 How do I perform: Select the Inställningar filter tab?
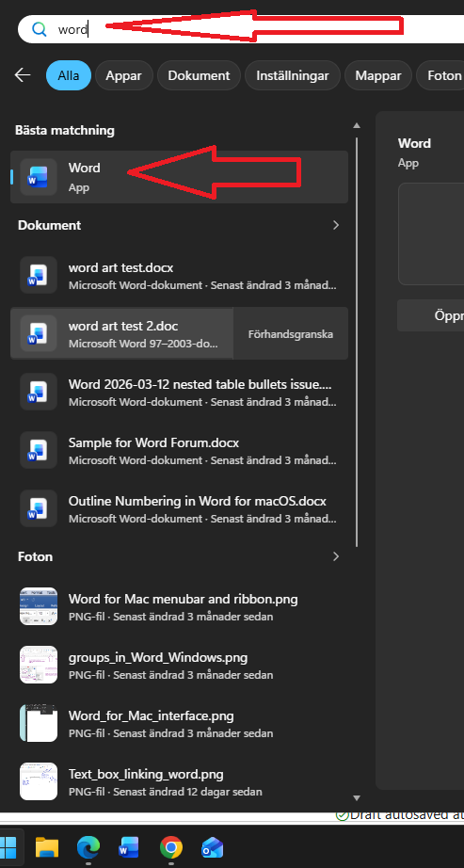click(x=293, y=76)
